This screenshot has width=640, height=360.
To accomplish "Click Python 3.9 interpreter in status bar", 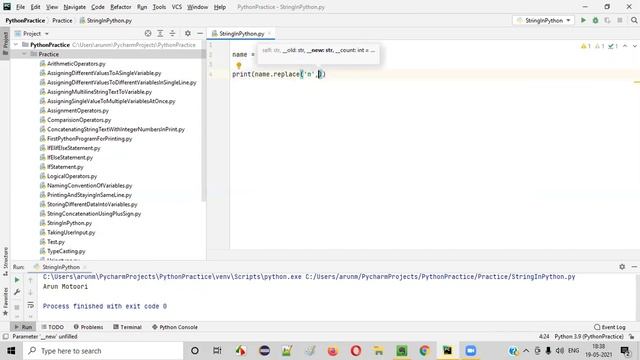I will [589, 336].
